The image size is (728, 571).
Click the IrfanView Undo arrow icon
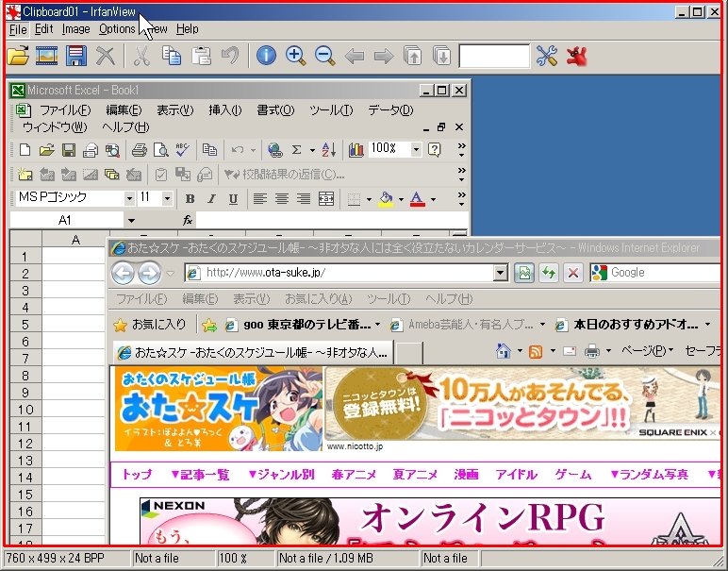pos(230,56)
